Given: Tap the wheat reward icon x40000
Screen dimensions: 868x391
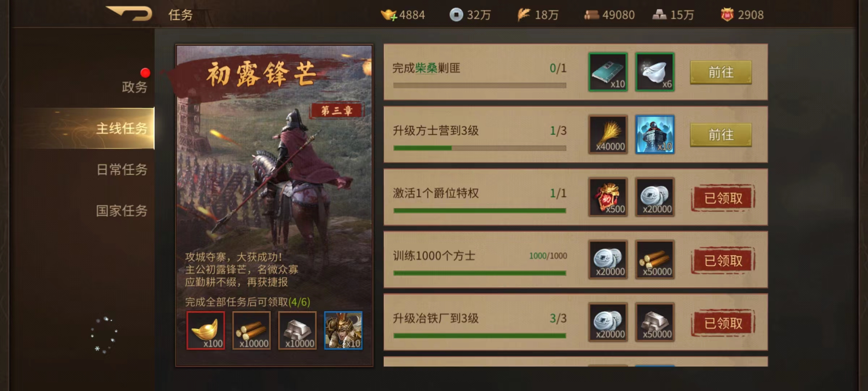Looking at the screenshot, I should pos(608,134).
